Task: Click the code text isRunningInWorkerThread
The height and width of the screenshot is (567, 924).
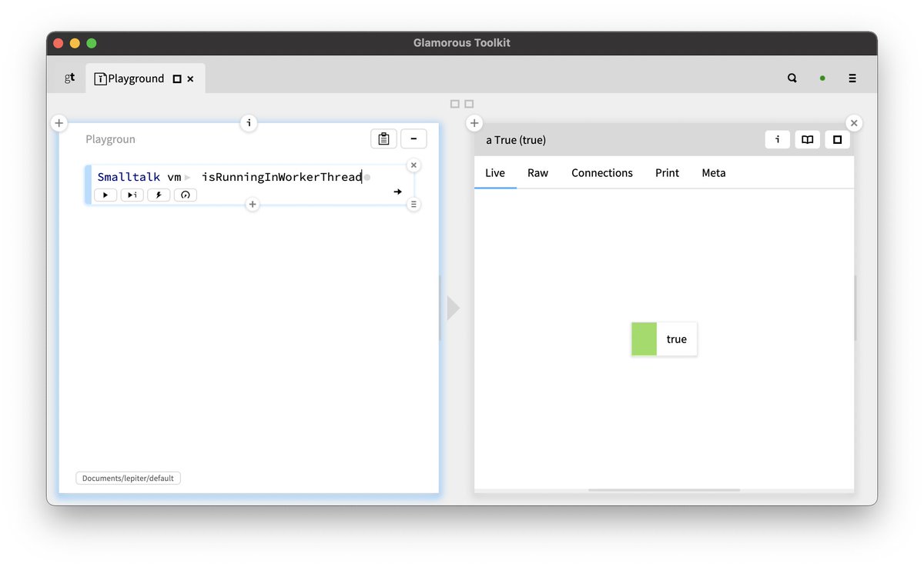Action: tap(282, 177)
